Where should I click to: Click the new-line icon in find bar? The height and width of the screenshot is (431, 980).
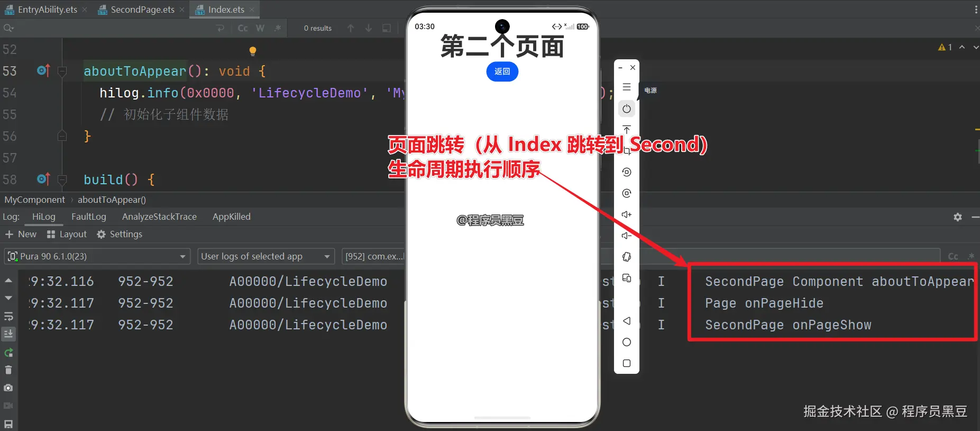tap(221, 28)
